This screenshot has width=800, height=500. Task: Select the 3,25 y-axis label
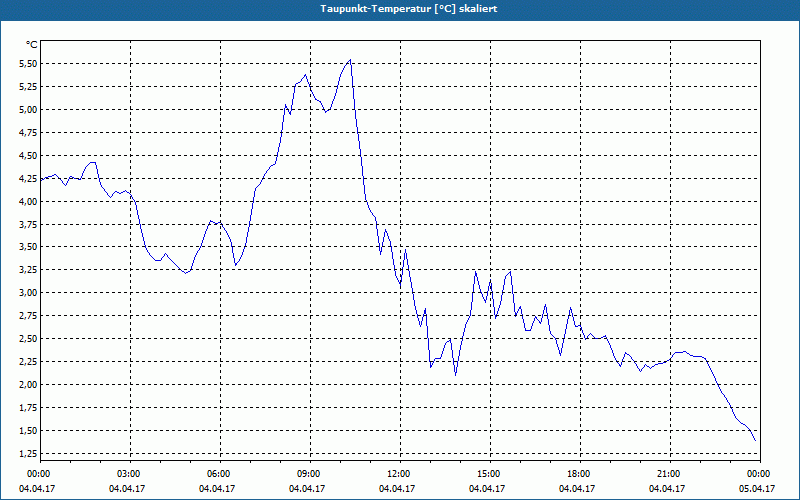[28, 270]
